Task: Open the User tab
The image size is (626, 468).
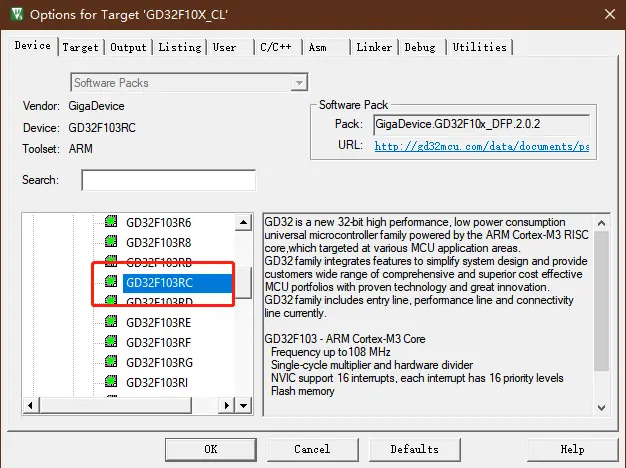Action: 230,47
